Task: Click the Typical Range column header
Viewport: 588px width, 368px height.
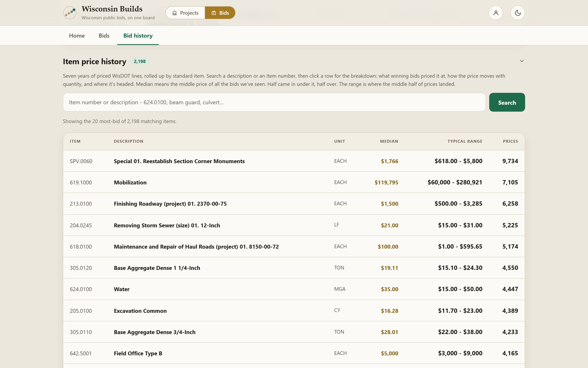Action: pyautogui.click(x=465, y=141)
